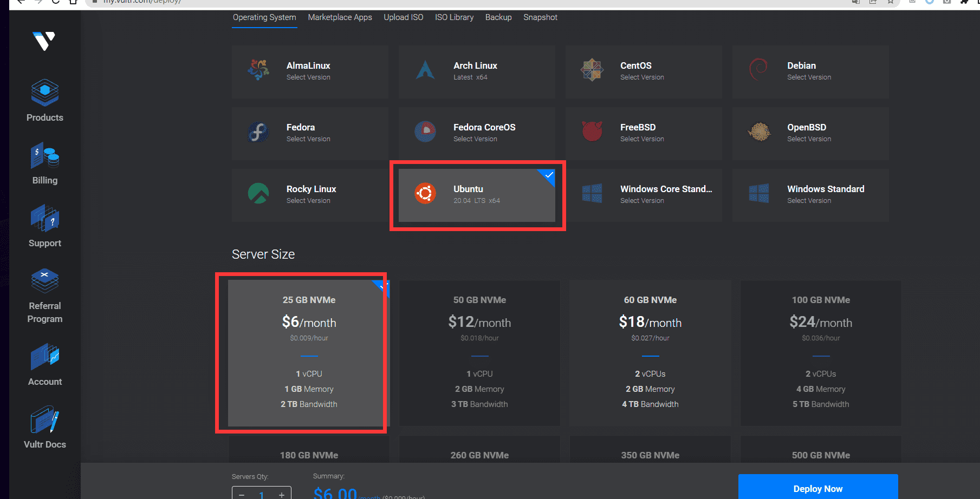This screenshot has width=980, height=499.
Task: Open the Account sidebar icon
Action: 44,357
